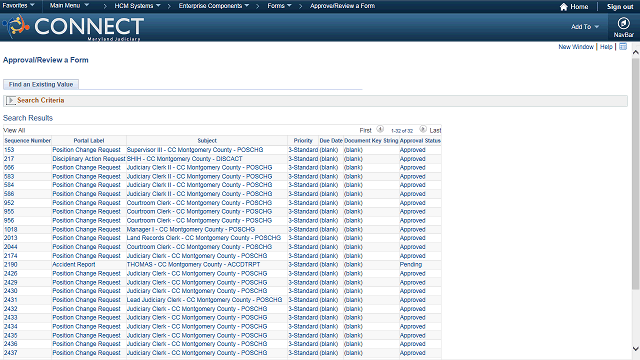The image size is (640, 360).
Task: Click the Last results page link
Action: [x=435, y=130]
